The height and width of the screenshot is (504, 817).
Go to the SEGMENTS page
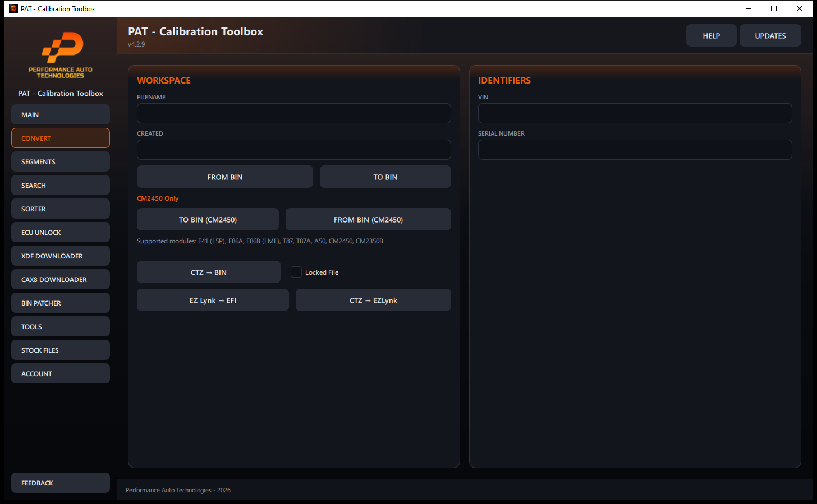pos(61,161)
